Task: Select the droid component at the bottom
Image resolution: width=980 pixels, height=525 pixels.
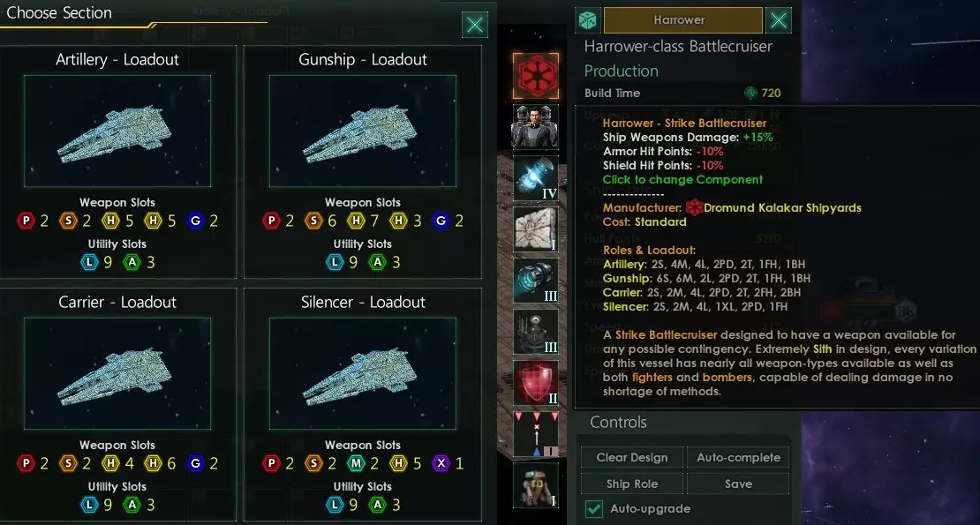Action: pyautogui.click(x=536, y=485)
